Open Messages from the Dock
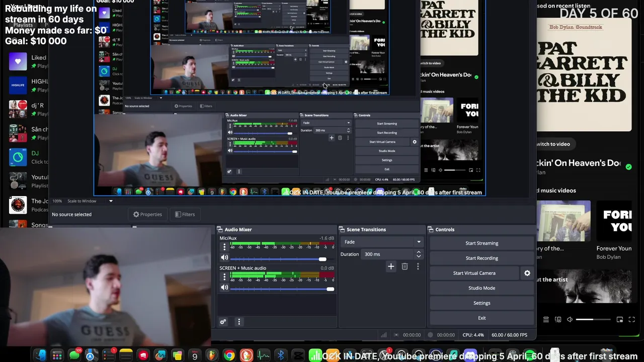This screenshot has width=644, height=362. point(74,356)
